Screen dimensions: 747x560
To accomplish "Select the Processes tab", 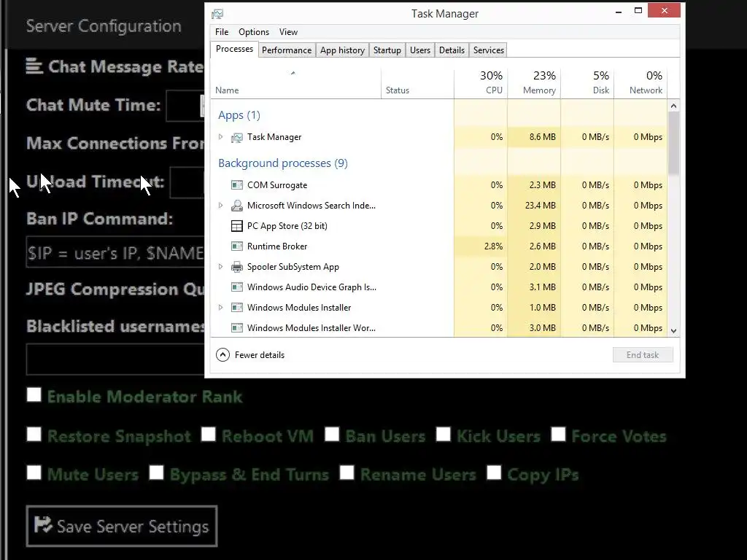I will (234, 49).
